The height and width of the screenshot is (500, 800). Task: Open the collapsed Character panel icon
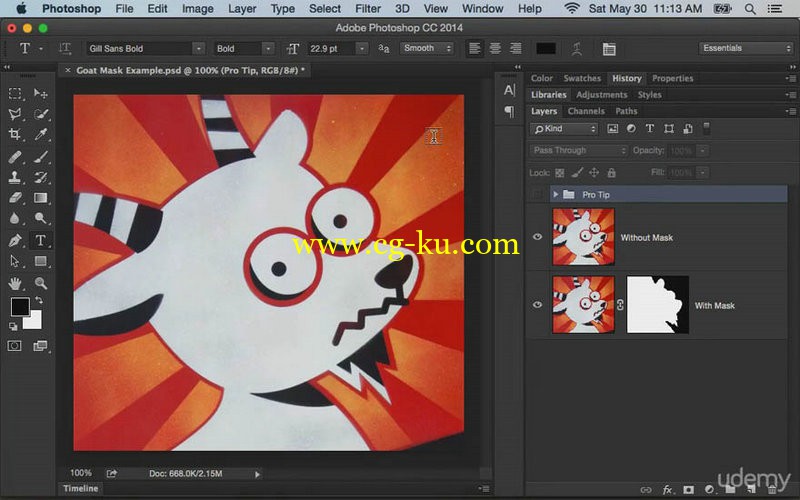(x=509, y=90)
